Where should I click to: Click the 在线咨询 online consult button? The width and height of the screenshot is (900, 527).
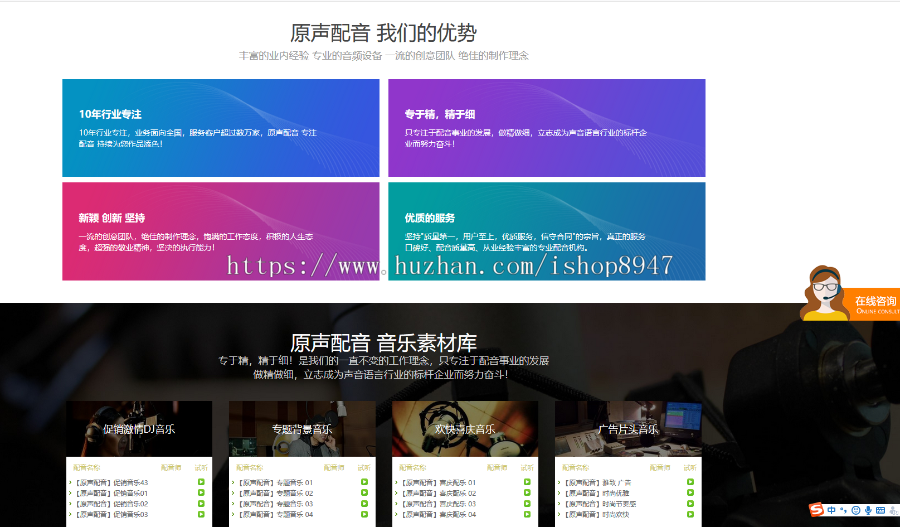[875, 304]
